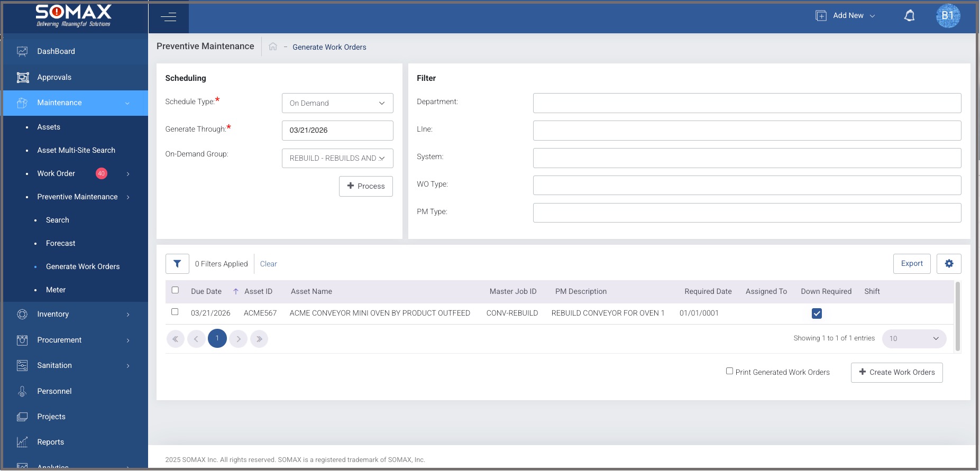Image resolution: width=980 pixels, height=471 pixels.
Task: Click the home breadcrumb icon
Action: click(273, 47)
